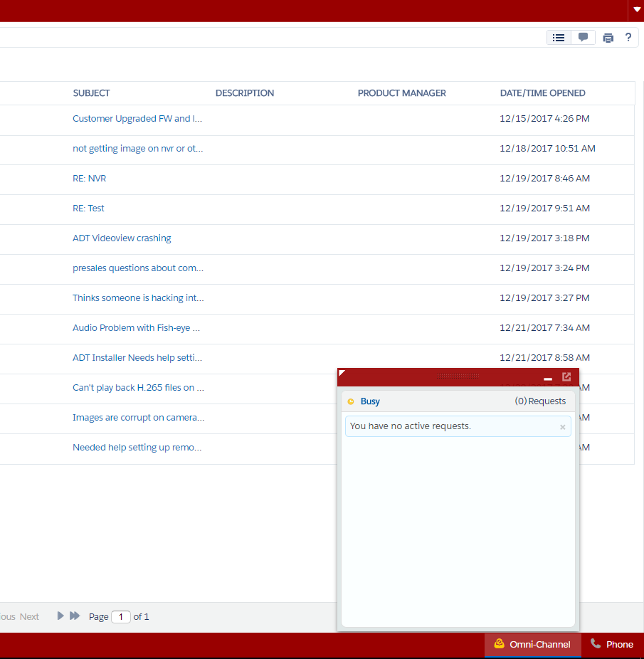Screen dimensions: 644x659
Task: Jump to last page double-arrow icon
Action: coord(75,616)
